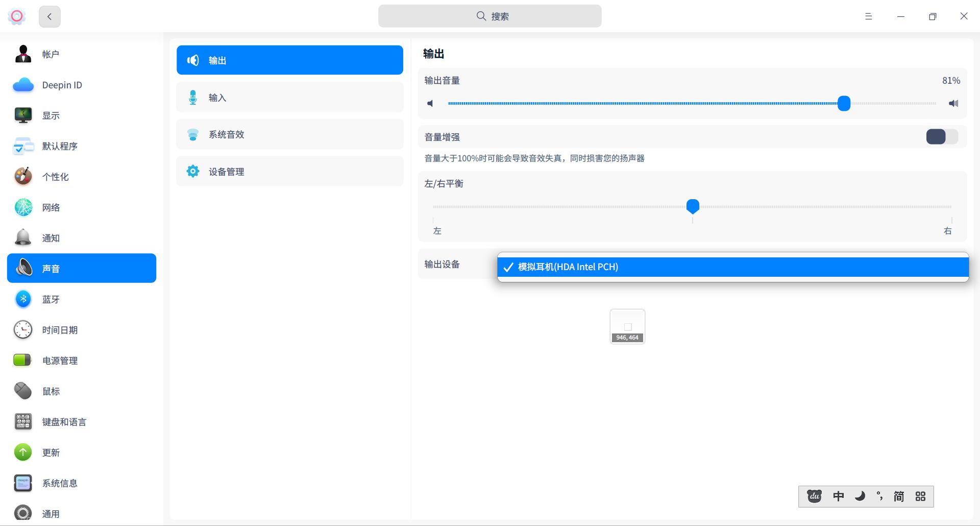Click the back arrow navigation button

click(49, 16)
